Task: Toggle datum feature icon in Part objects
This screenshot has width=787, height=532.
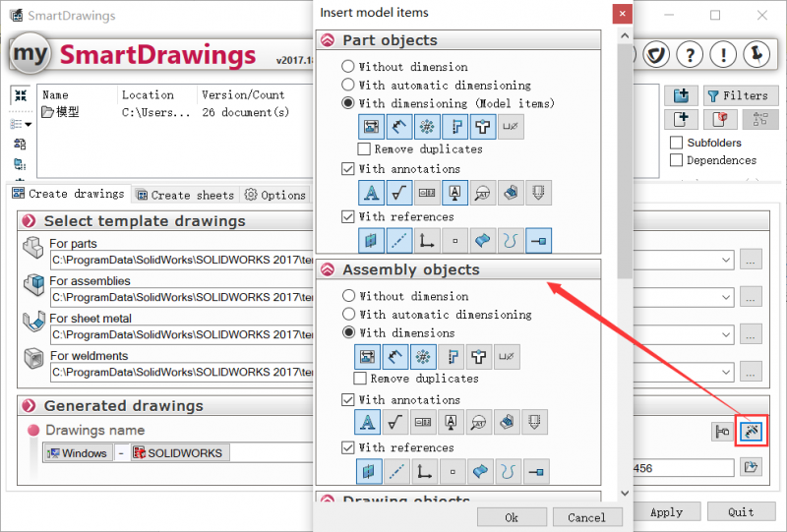Action: tap(454, 193)
